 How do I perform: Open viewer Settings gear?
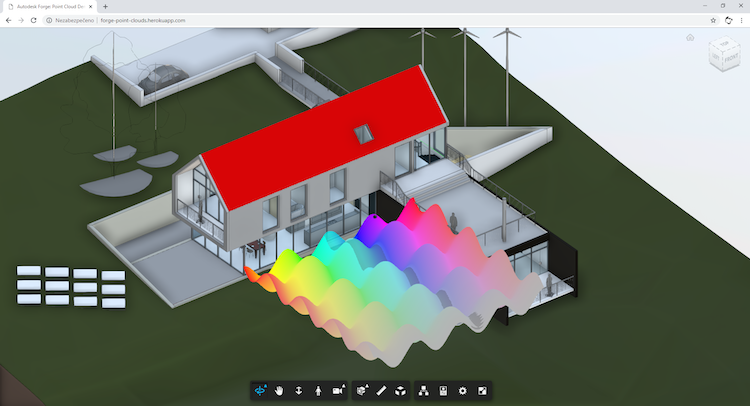[463, 391]
